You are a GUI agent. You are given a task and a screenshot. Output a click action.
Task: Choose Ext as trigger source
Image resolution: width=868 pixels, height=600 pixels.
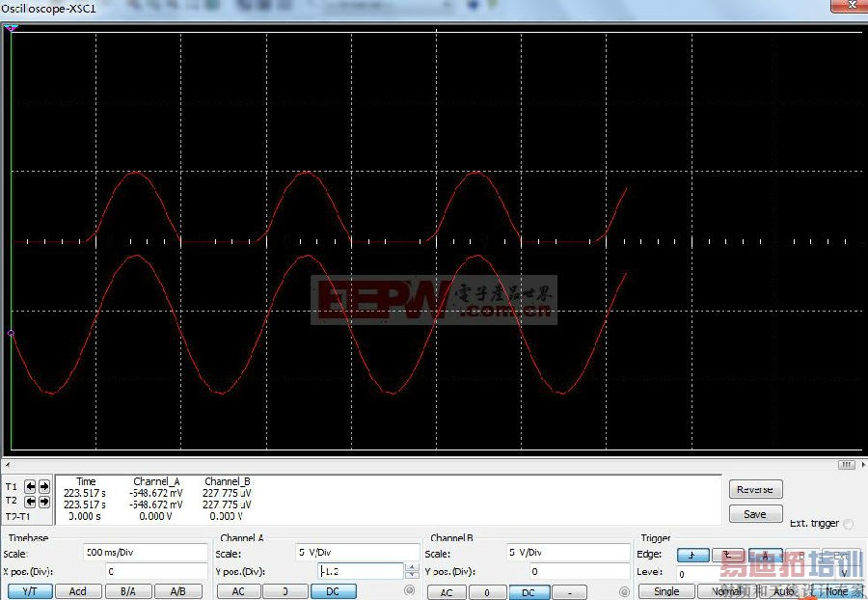point(841,555)
